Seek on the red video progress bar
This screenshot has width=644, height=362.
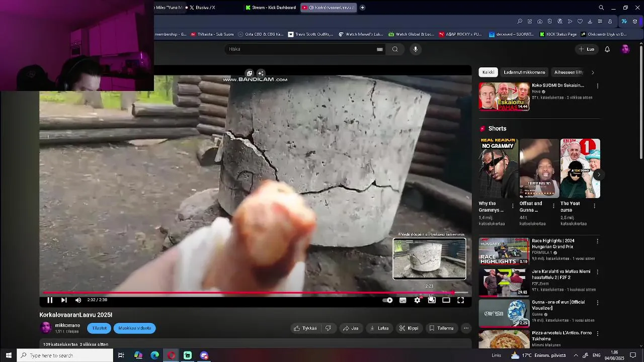tap(256, 293)
